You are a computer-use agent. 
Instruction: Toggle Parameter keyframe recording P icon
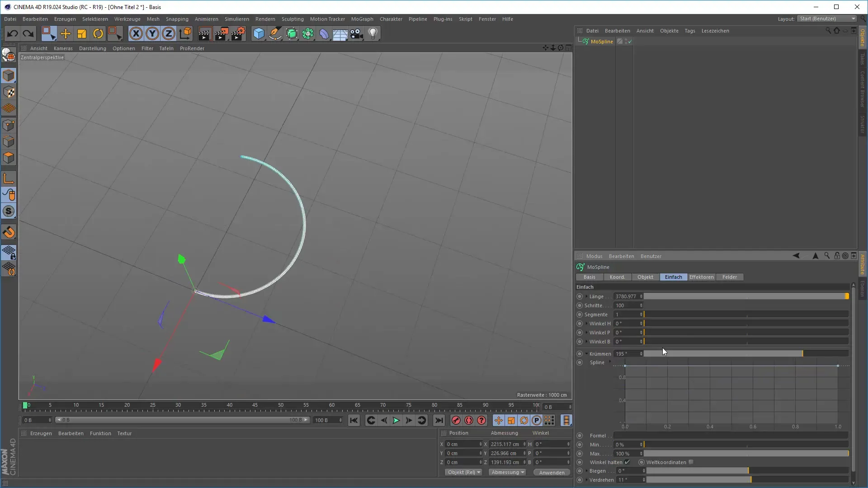point(537,421)
